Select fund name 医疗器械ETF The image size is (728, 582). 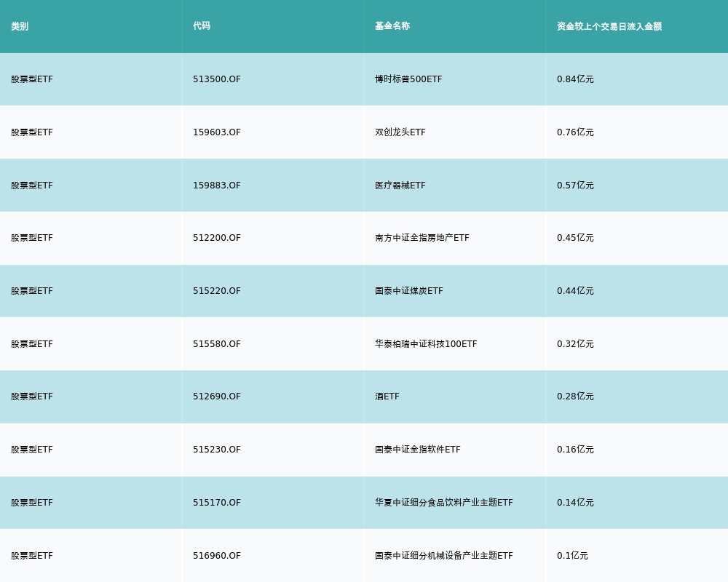click(400, 186)
